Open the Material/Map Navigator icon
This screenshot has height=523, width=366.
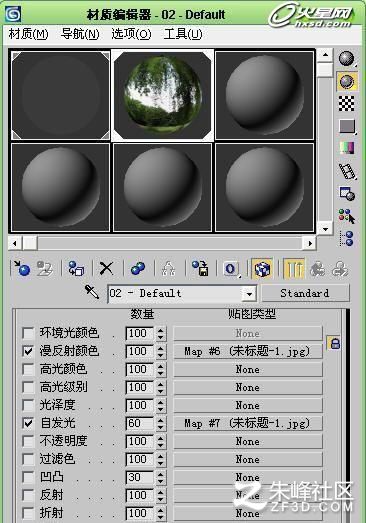[x=347, y=238]
